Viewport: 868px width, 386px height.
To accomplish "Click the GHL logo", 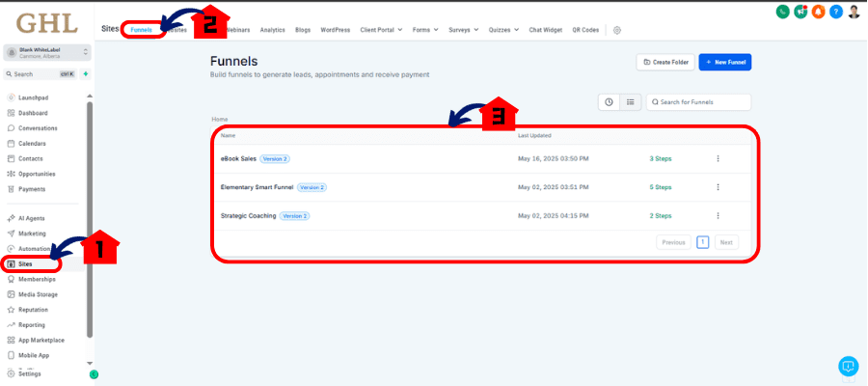I will coord(46,23).
